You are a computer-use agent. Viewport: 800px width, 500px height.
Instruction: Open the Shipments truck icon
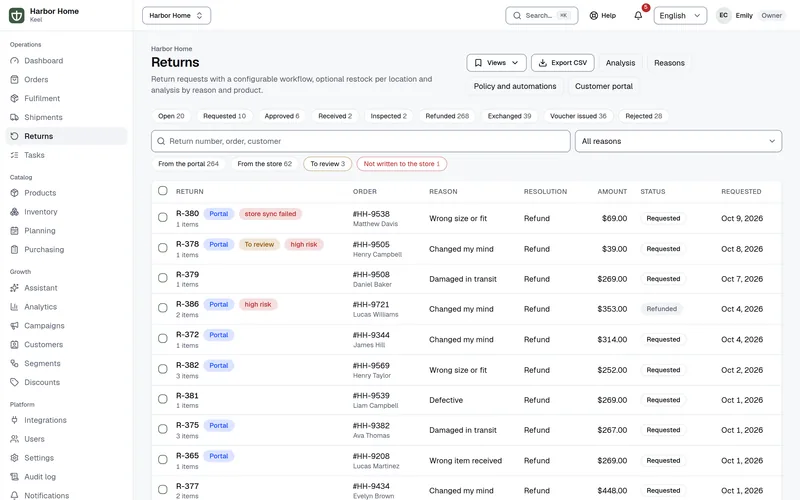[x=14, y=117]
